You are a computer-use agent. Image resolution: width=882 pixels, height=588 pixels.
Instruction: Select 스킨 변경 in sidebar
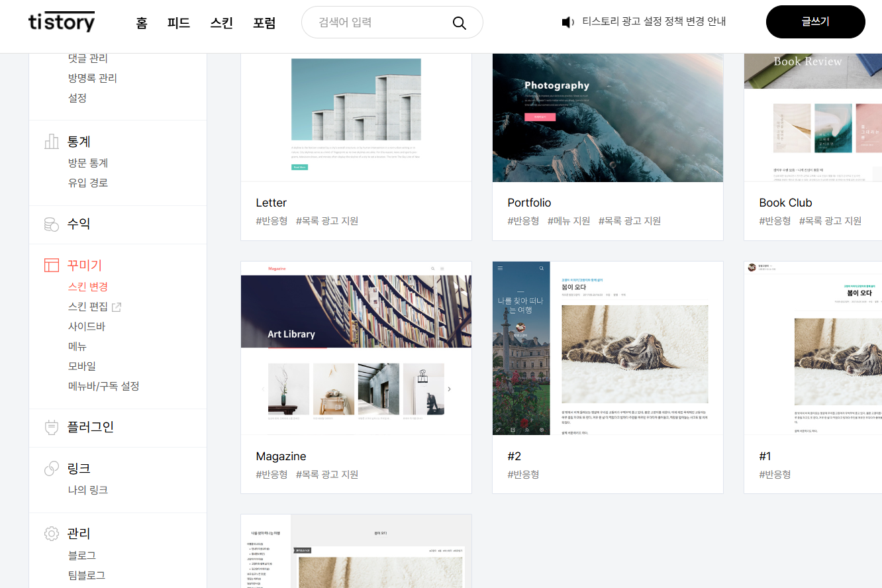pos(88,287)
